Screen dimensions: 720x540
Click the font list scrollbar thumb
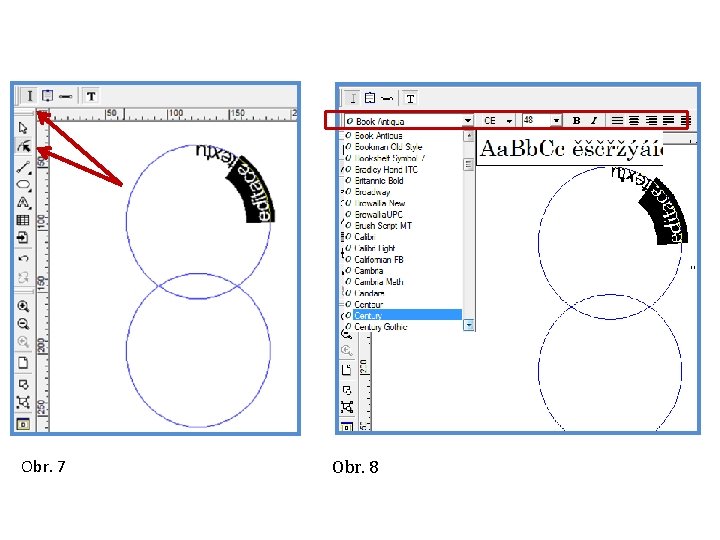coord(469,164)
